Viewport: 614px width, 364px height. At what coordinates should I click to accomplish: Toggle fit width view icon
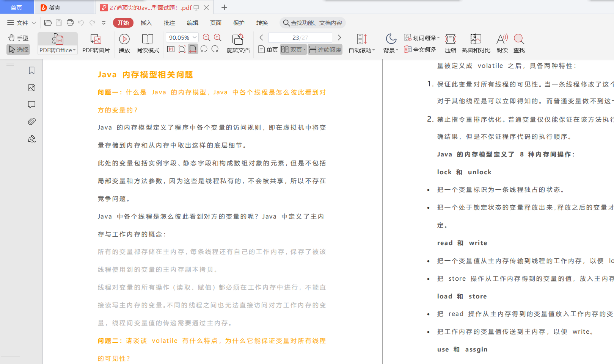tap(193, 49)
